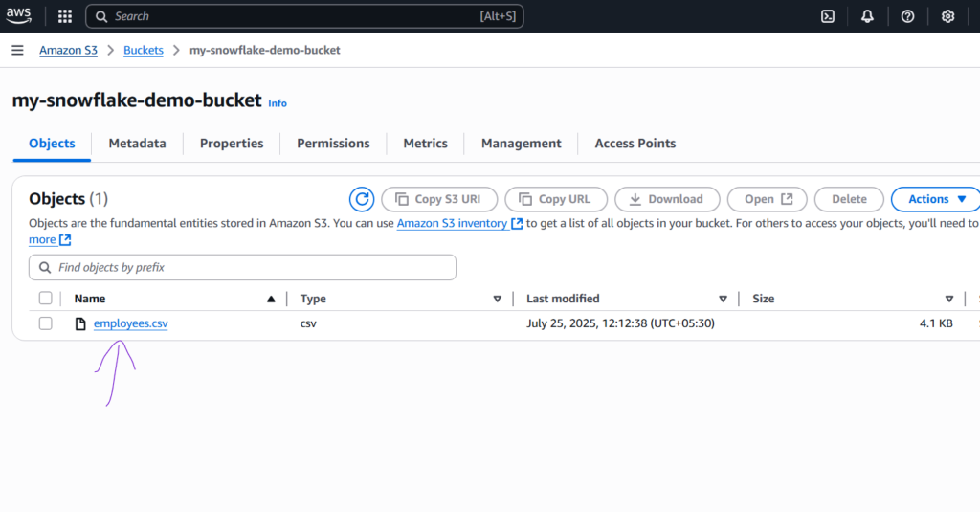Expand the Actions dropdown menu
This screenshot has height=512, width=980.
point(936,199)
